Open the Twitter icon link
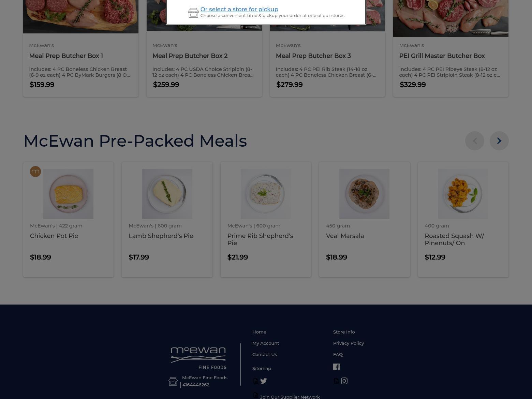532x399 pixels. point(263,381)
